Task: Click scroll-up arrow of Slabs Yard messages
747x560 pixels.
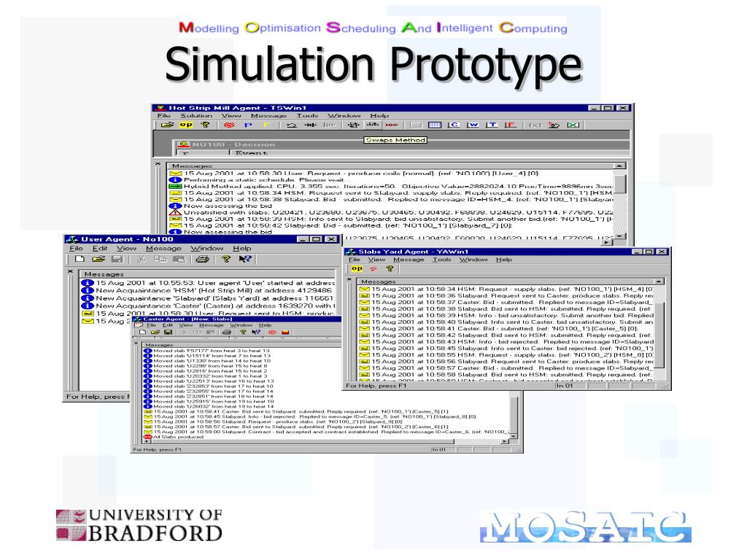Action: click(x=659, y=281)
